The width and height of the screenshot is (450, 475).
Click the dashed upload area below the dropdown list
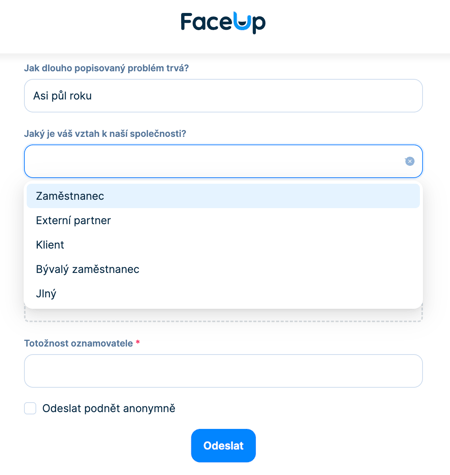point(223,315)
